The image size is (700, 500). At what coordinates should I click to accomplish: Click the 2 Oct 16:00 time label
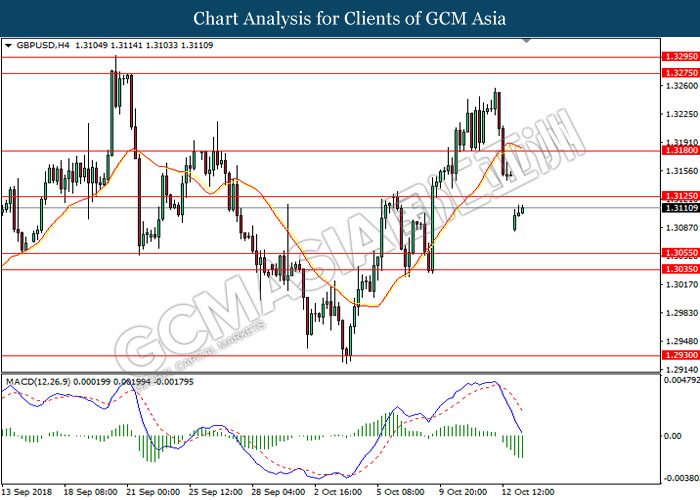click(338, 492)
